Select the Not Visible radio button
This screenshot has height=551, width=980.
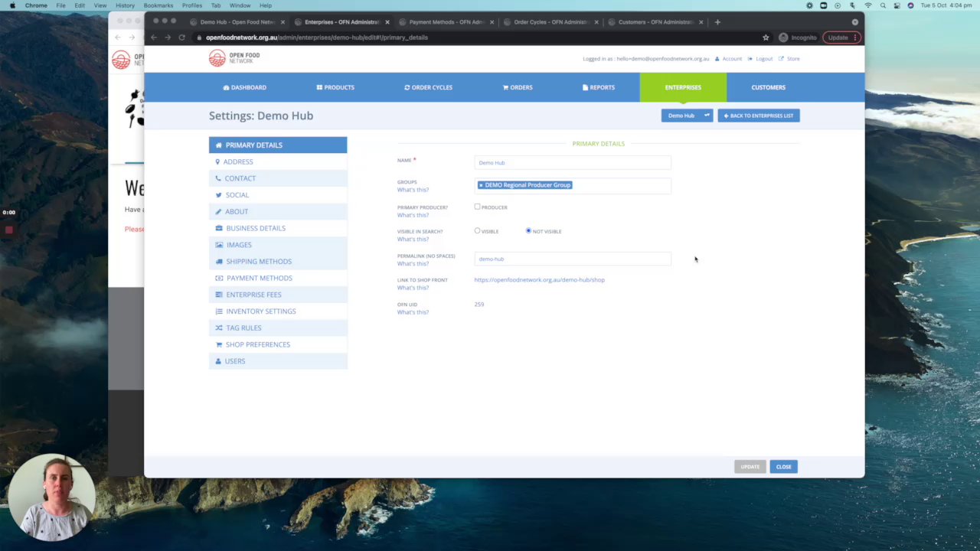coord(528,231)
